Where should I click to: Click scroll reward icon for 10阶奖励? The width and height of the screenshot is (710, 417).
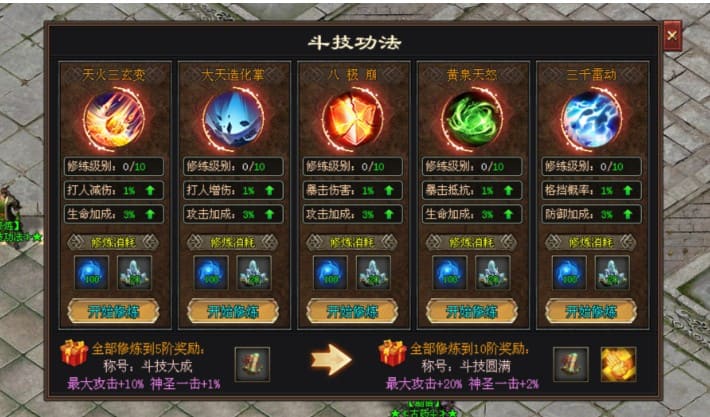[571, 364]
